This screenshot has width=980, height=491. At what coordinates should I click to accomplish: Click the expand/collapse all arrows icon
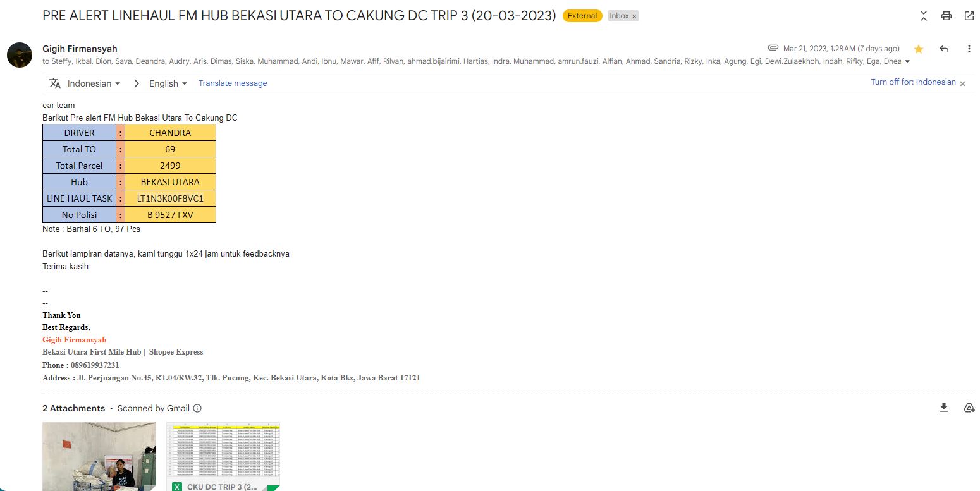coord(923,16)
